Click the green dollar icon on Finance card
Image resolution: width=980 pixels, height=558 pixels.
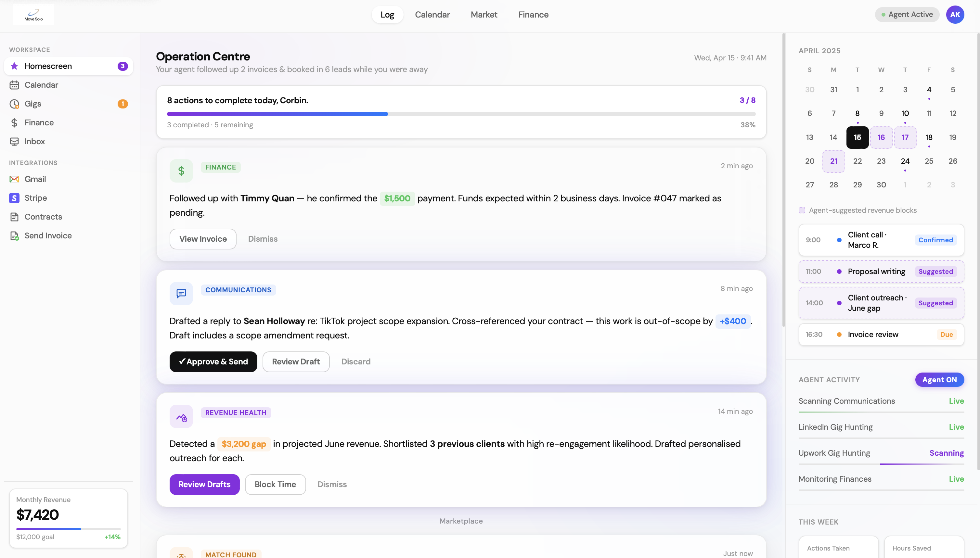181,171
